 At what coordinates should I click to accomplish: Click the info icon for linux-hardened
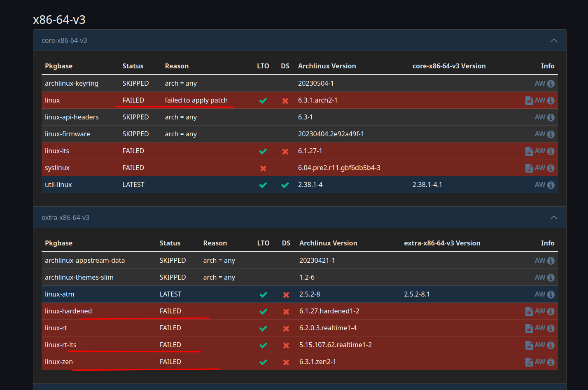[x=551, y=311]
